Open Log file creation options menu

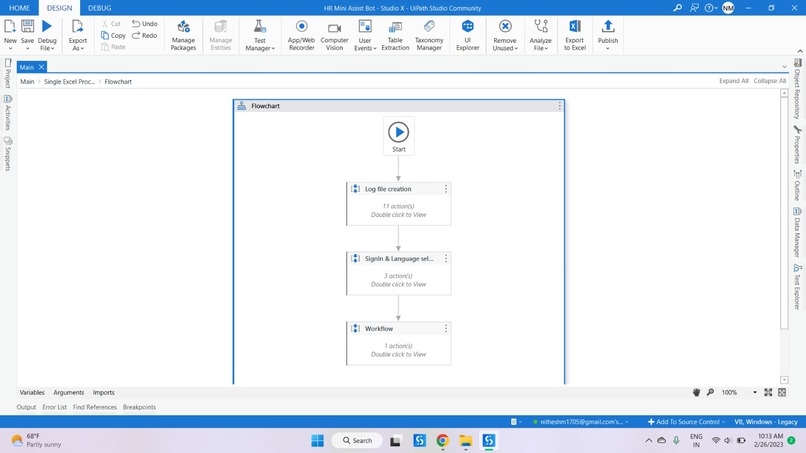click(x=446, y=189)
